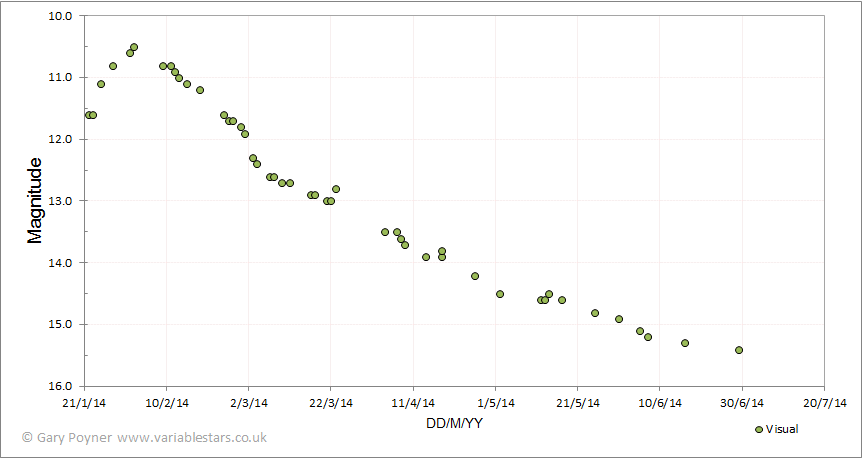Select the isolated 11.2 magnitude data point
Screen dimensions: 862x458
coord(200,90)
